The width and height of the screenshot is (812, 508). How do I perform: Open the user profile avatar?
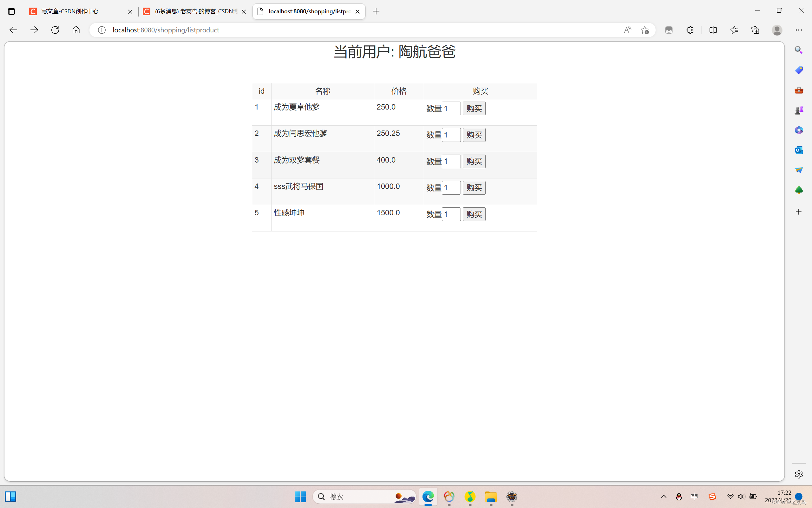coord(777,30)
